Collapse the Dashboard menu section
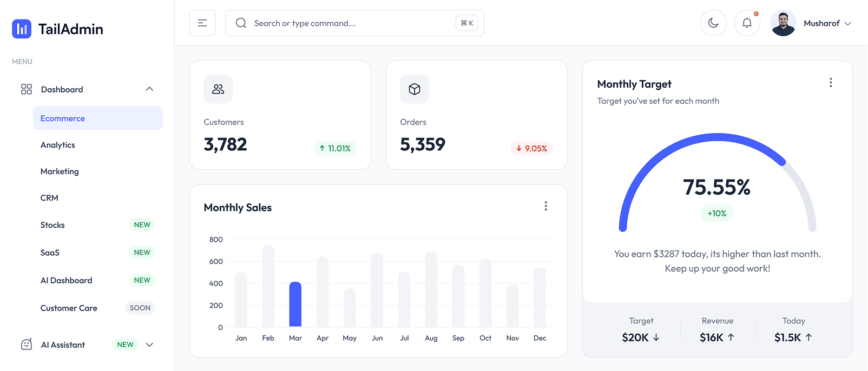Image resolution: width=868 pixels, height=371 pixels. (149, 89)
